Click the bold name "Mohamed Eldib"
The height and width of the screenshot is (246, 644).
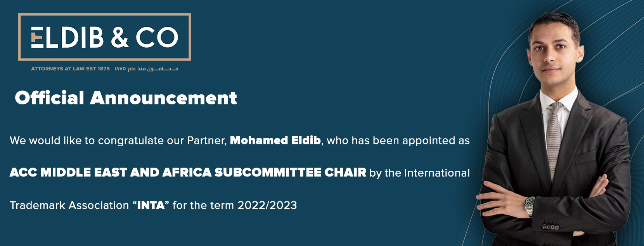(275, 140)
